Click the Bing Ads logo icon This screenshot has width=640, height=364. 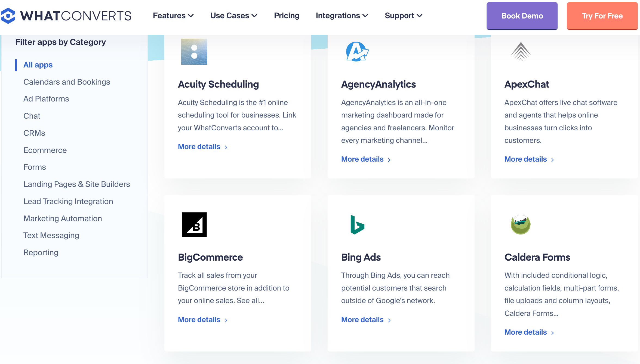tap(356, 224)
